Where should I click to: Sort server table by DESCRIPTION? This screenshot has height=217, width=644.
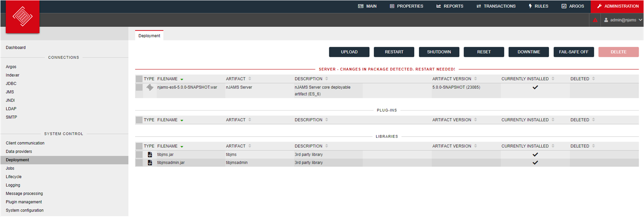click(x=311, y=79)
